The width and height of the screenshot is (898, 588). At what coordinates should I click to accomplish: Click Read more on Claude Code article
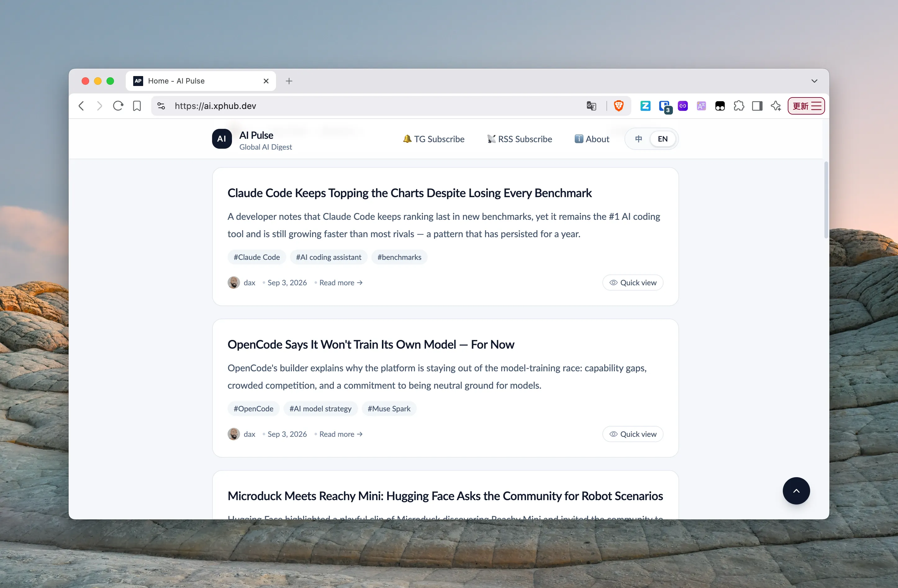point(341,283)
